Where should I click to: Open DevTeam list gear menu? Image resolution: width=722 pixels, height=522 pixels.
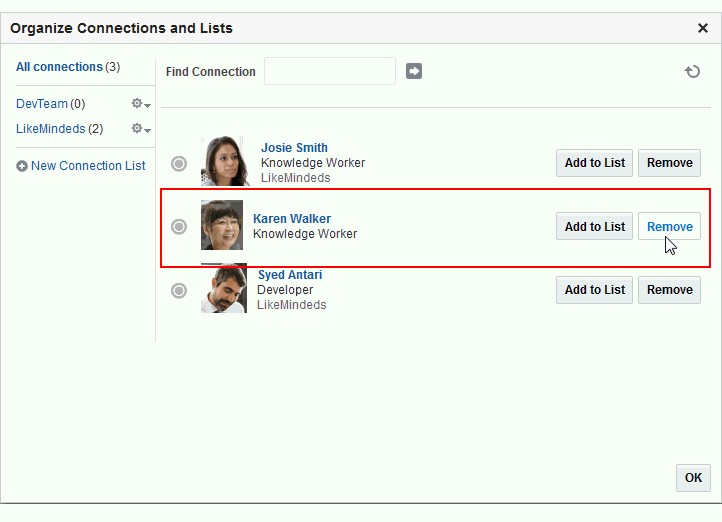pos(141,104)
